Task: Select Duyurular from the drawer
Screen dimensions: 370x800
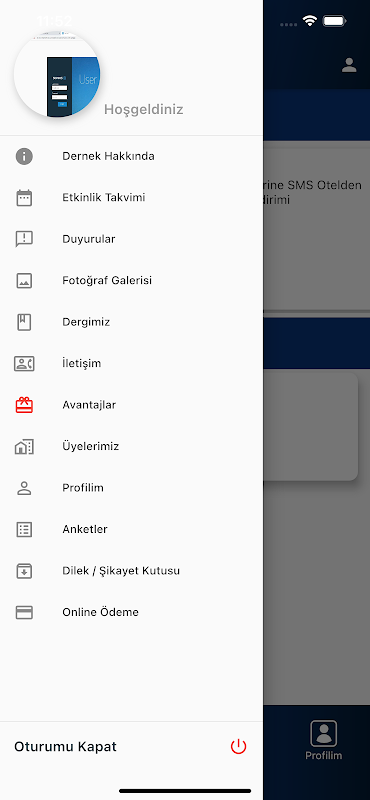Action: point(131,239)
